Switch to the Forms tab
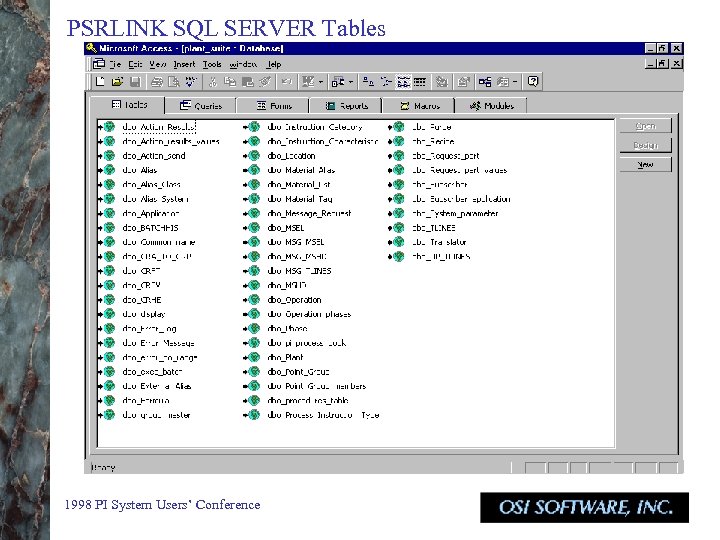This screenshot has height=540, width=720. tap(273, 106)
